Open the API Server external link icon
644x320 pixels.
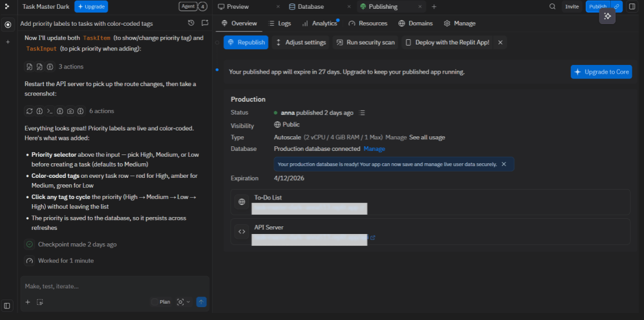pyautogui.click(x=373, y=238)
